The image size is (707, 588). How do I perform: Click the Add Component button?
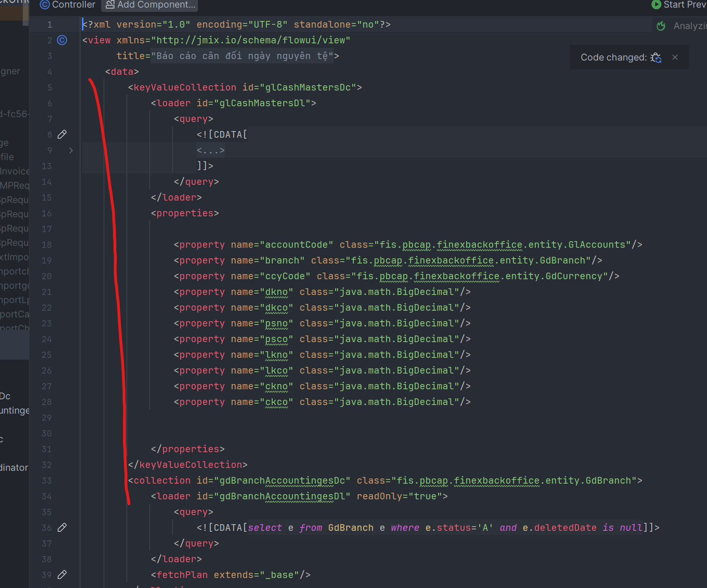(x=150, y=5)
